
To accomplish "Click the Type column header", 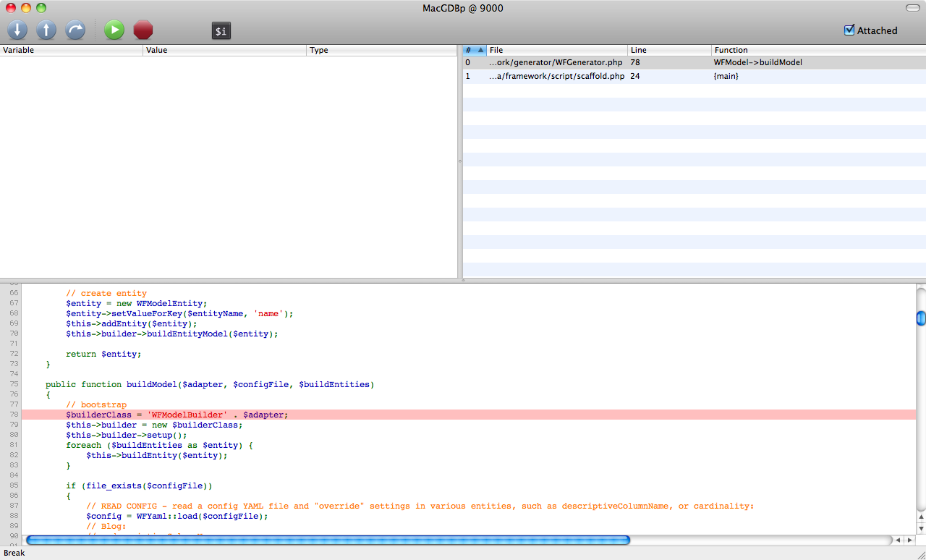I will point(382,50).
